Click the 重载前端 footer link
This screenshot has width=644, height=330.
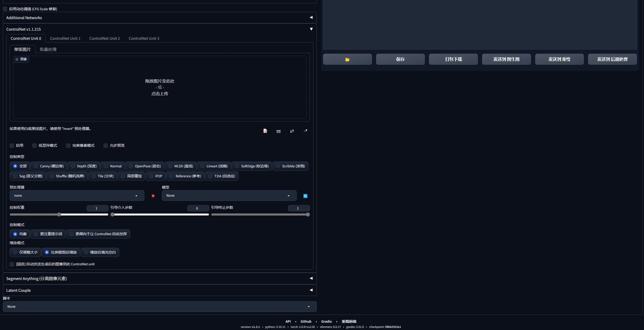349,322
